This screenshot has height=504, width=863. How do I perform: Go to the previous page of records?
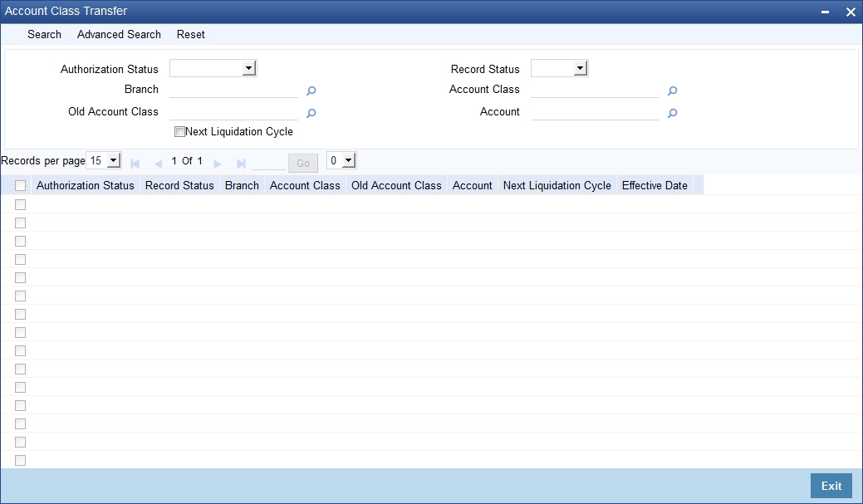(158, 163)
